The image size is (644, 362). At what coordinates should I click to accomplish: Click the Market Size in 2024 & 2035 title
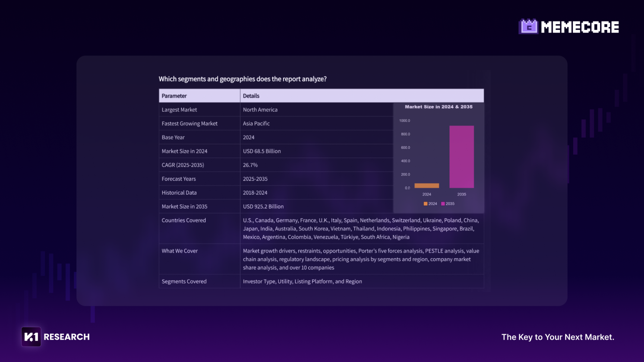(439, 107)
